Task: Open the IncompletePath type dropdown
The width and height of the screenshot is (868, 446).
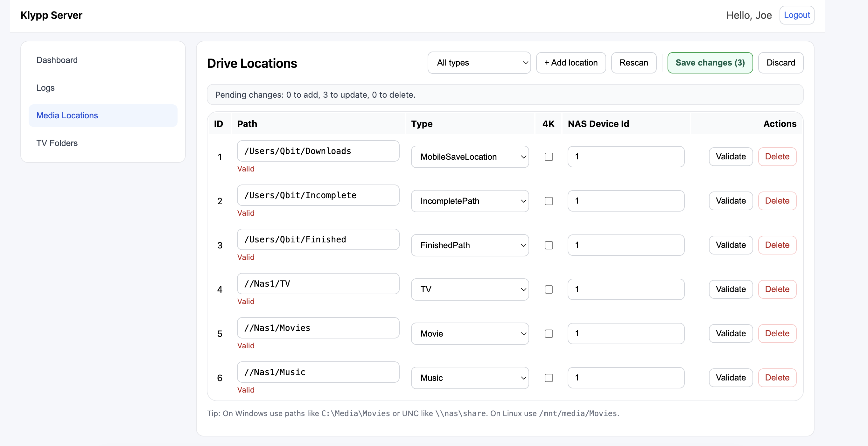Action: (470, 201)
